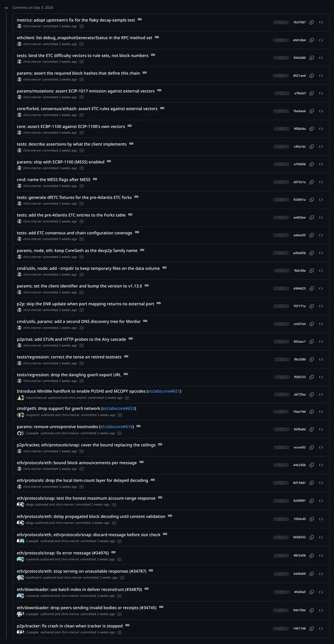Open etclabscore#616 pull request link
This screenshot has width=334, height=644.
coord(117,427)
